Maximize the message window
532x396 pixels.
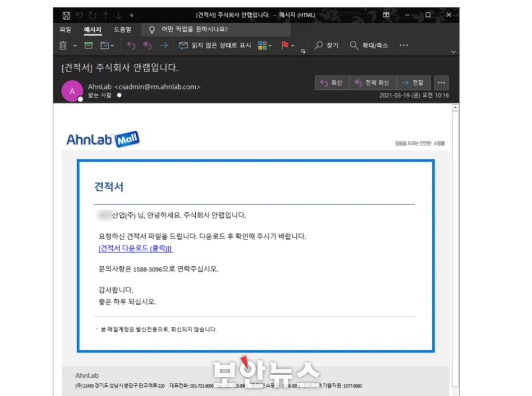click(x=428, y=15)
